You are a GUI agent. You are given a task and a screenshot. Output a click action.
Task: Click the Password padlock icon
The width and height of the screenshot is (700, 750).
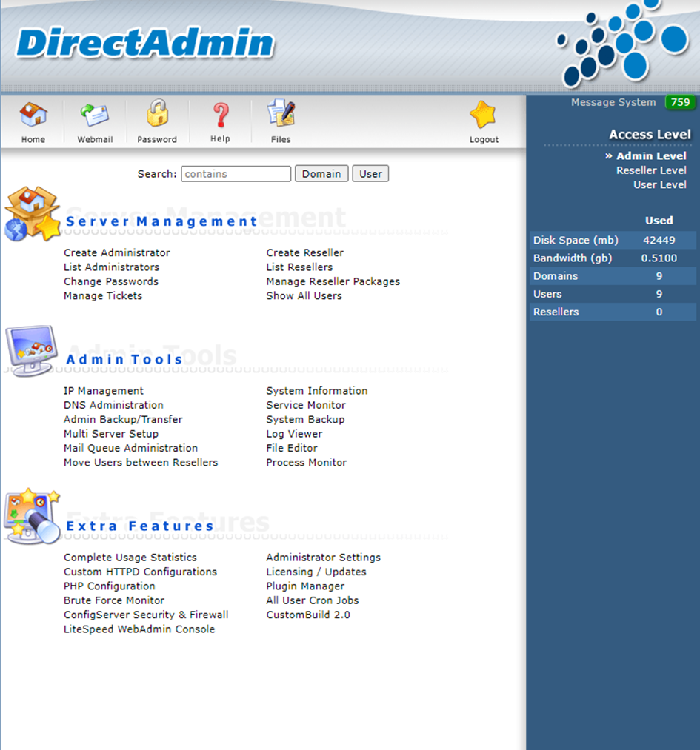point(157,115)
